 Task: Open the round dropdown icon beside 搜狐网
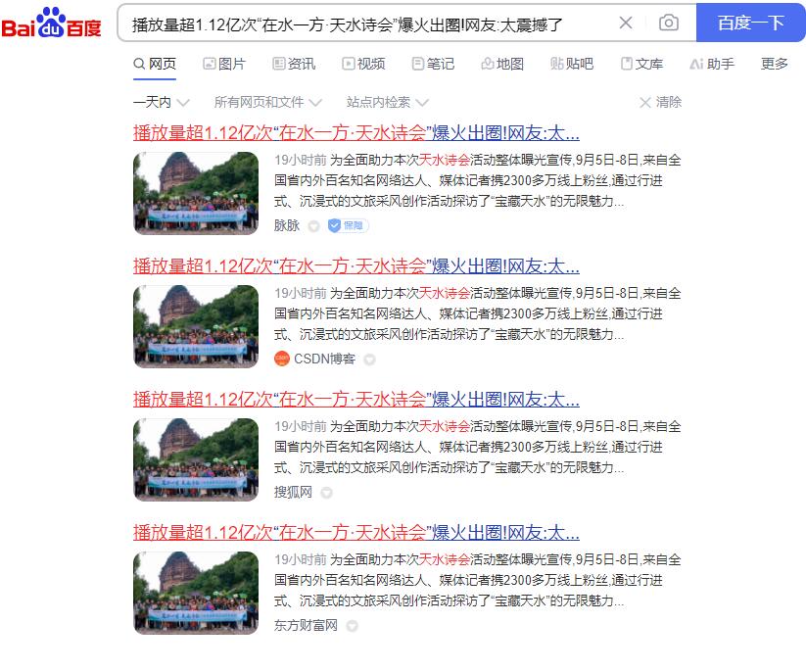(326, 493)
